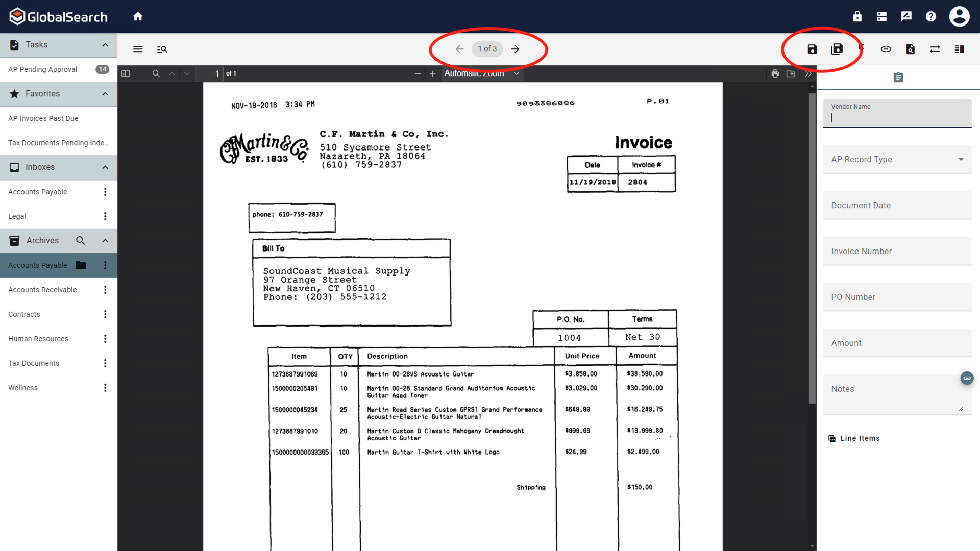The height and width of the screenshot is (551, 980).
Task: Save the document changes
Action: tap(812, 49)
